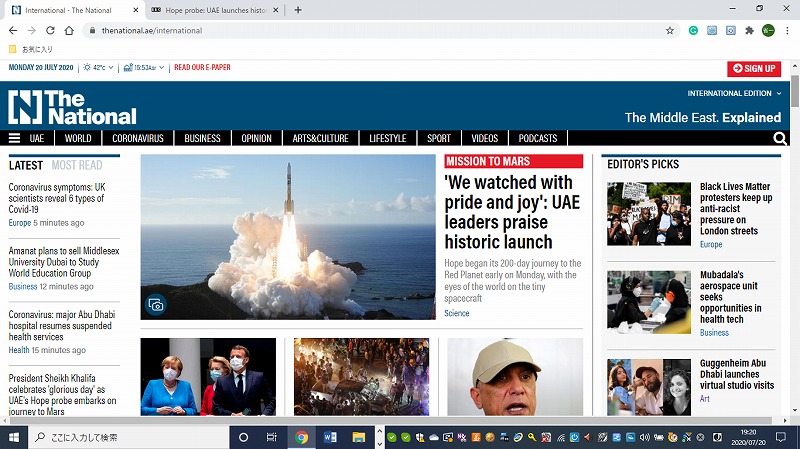Open the Chrome profile avatar

coord(768,31)
